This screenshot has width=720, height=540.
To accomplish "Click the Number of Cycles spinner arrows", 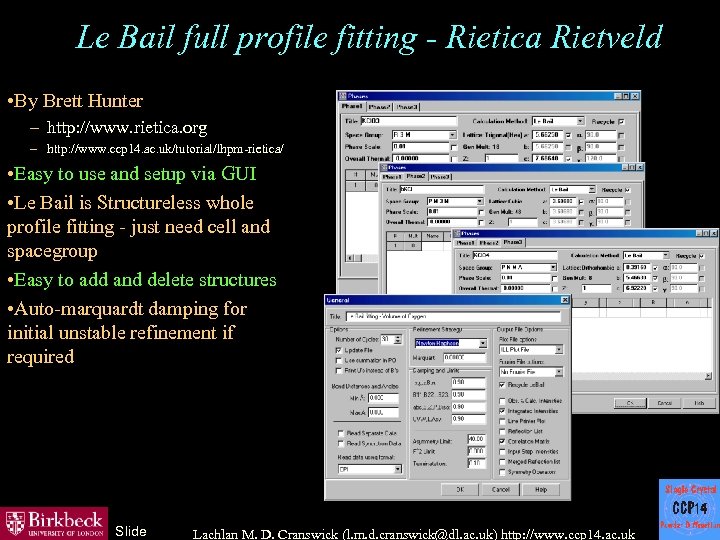I will (x=398, y=339).
